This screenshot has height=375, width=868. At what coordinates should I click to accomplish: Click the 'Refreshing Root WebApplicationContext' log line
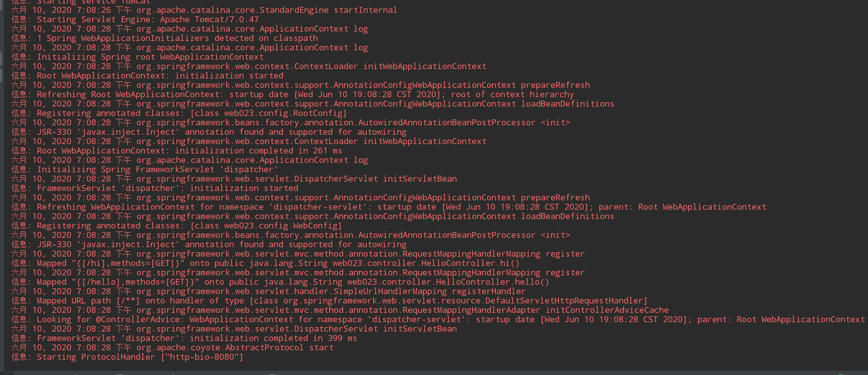[x=293, y=94]
